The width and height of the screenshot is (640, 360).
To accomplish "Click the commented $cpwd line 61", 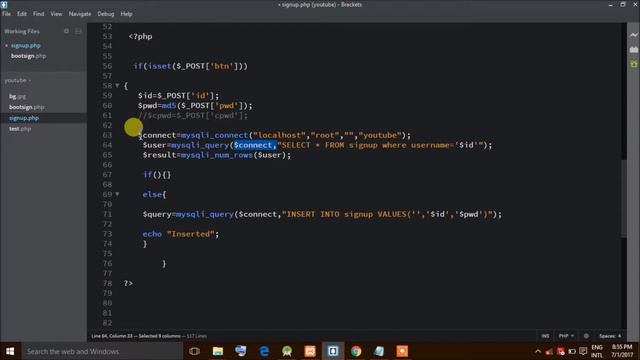I will [x=193, y=116].
